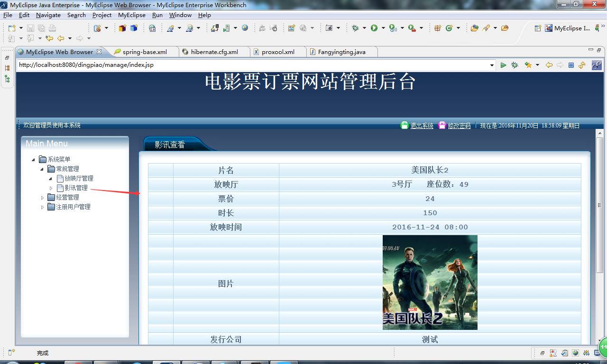
Task: Click the 美国队长2 movie poster image
Action: [x=430, y=282]
